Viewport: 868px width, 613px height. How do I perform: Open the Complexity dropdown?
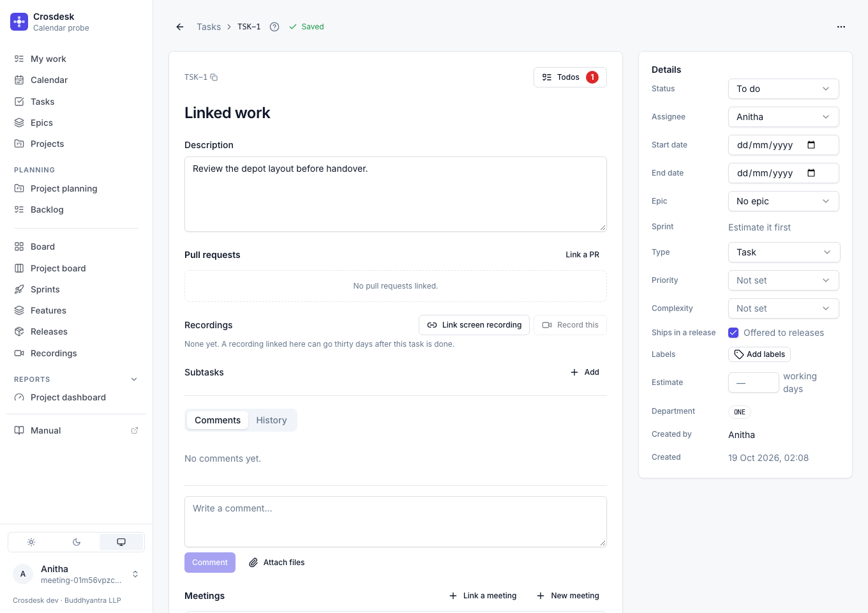[784, 308]
